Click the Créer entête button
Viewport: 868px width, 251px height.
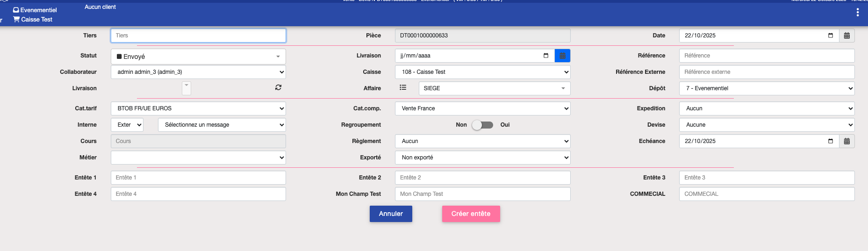471,214
